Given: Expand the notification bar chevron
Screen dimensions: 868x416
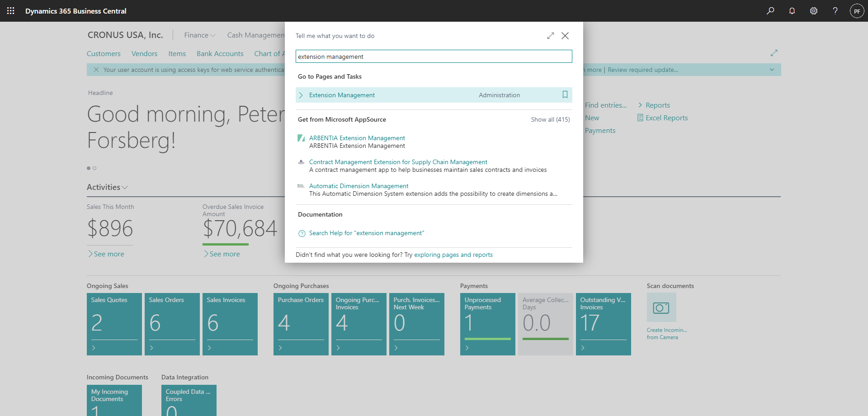Looking at the screenshot, I should (x=772, y=70).
